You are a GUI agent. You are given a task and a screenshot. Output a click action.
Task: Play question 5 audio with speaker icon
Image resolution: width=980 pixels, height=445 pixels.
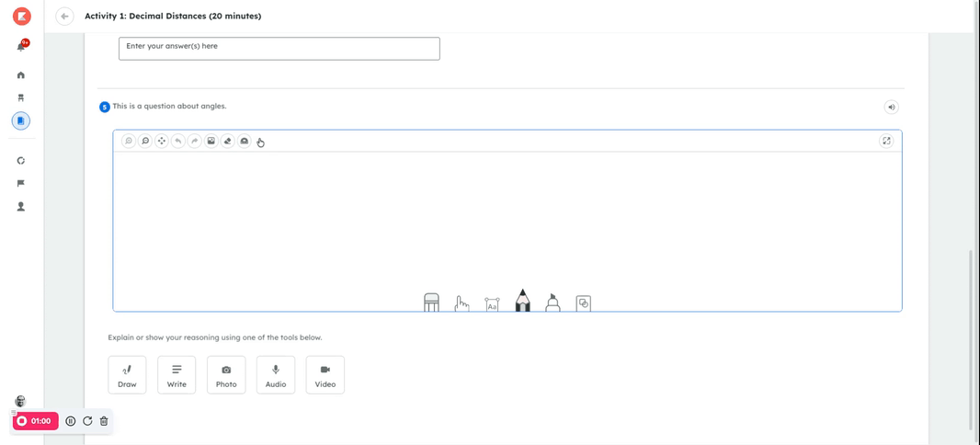(x=891, y=107)
